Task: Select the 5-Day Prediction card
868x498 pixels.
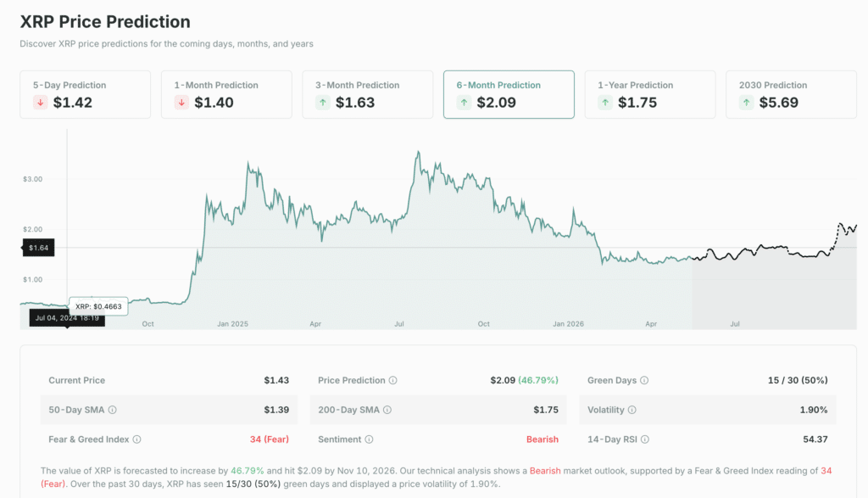Action: tap(86, 94)
